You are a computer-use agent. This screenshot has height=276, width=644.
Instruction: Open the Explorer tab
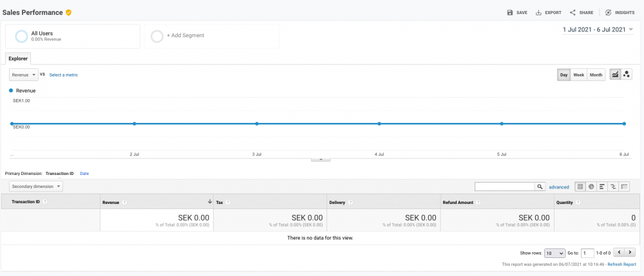click(18, 59)
